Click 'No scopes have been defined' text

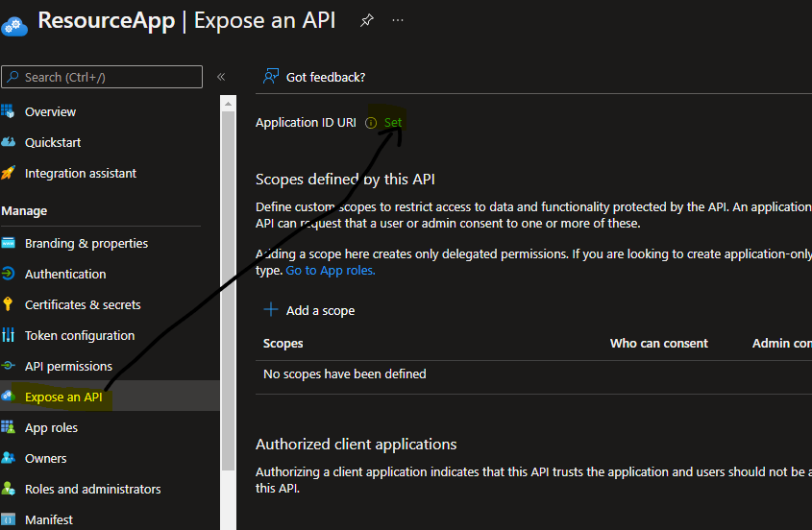click(x=344, y=373)
